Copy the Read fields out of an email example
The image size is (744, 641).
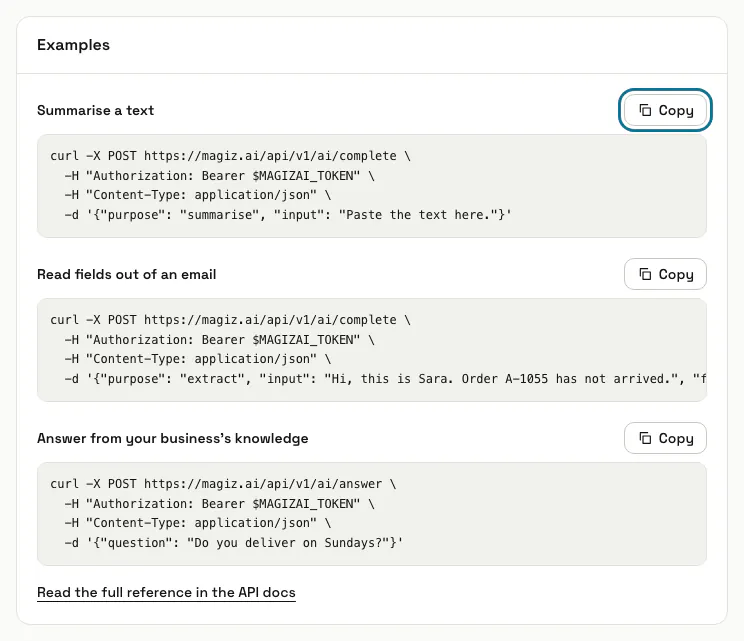[x=665, y=274]
